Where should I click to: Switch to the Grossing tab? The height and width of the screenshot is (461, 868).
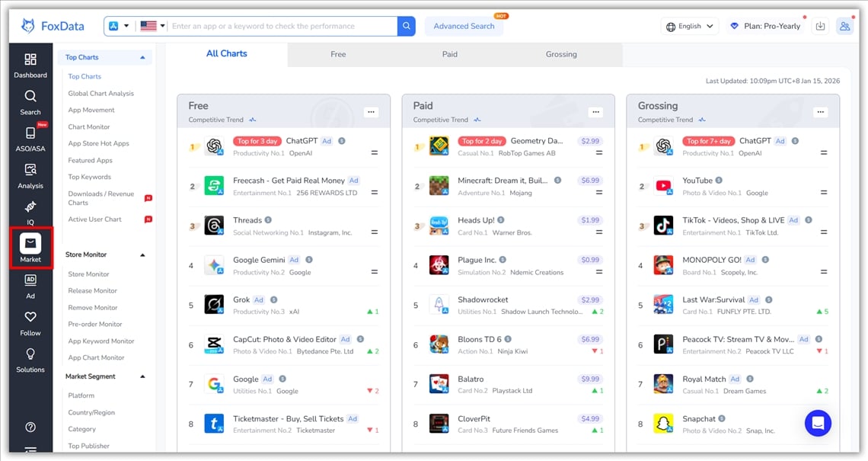tap(561, 54)
